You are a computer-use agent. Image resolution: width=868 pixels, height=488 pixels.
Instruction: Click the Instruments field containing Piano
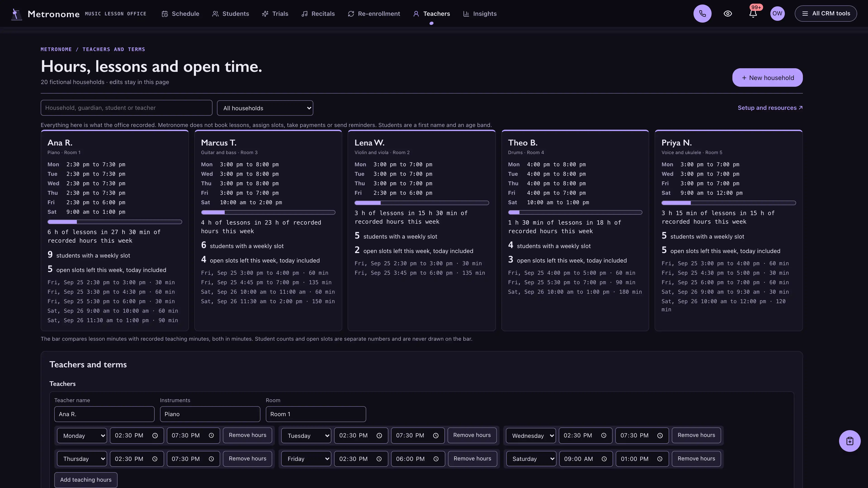coord(210,414)
